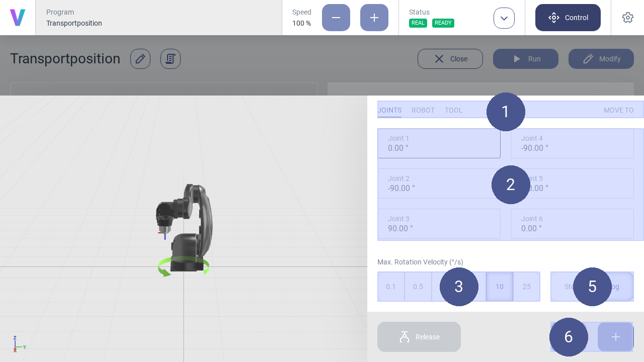The image size is (644, 362).
Task: Expand the Status dropdown chevron
Action: [504, 18]
